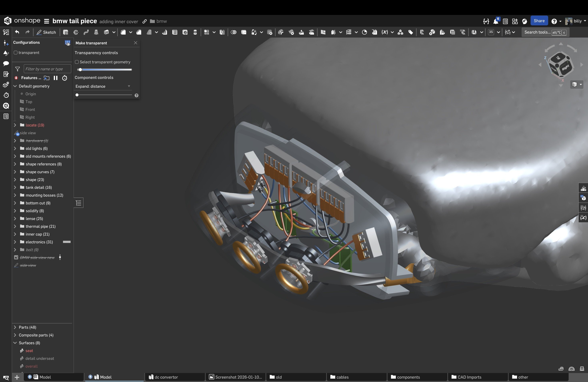Click the undo arrow icon
This screenshot has width=588, height=382.
(x=17, y=32)
